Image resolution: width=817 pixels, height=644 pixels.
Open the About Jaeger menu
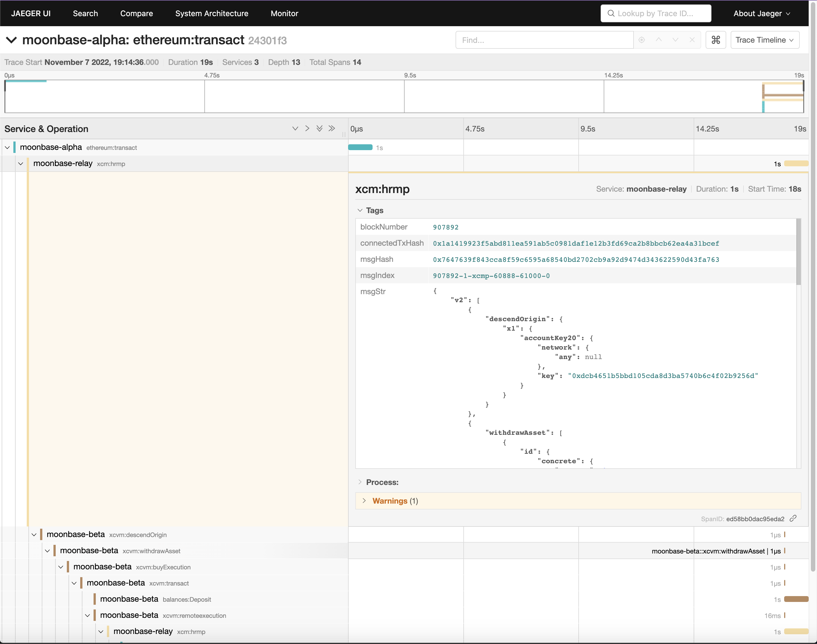[x=762, y=14]
